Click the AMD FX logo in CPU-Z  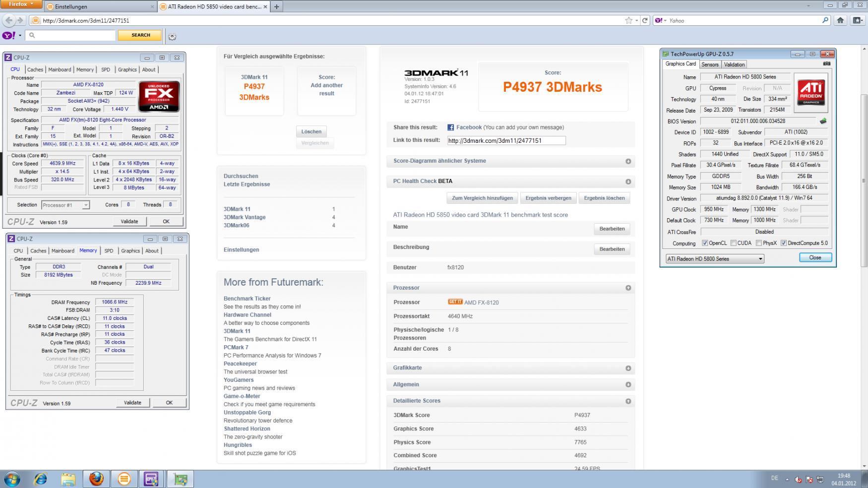159,97
